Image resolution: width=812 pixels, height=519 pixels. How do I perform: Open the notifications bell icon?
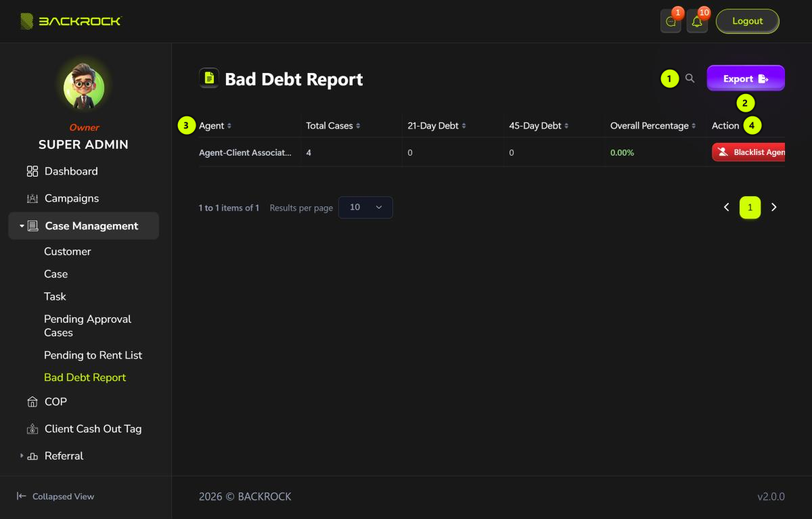(x=697, y=22)
